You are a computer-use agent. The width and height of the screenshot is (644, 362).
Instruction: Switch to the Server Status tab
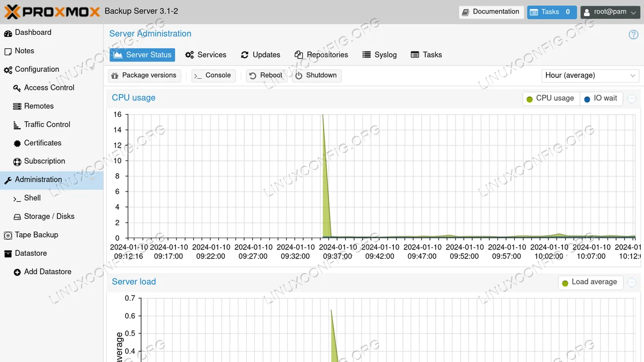[x=142, y=55]
